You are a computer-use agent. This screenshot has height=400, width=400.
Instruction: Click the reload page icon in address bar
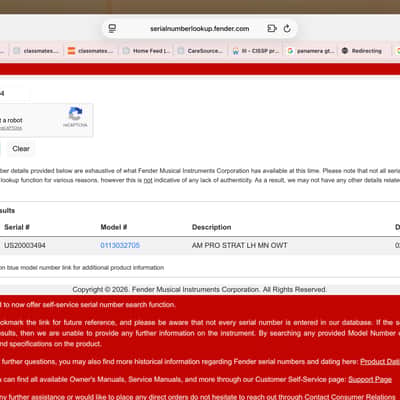point(287,29)
